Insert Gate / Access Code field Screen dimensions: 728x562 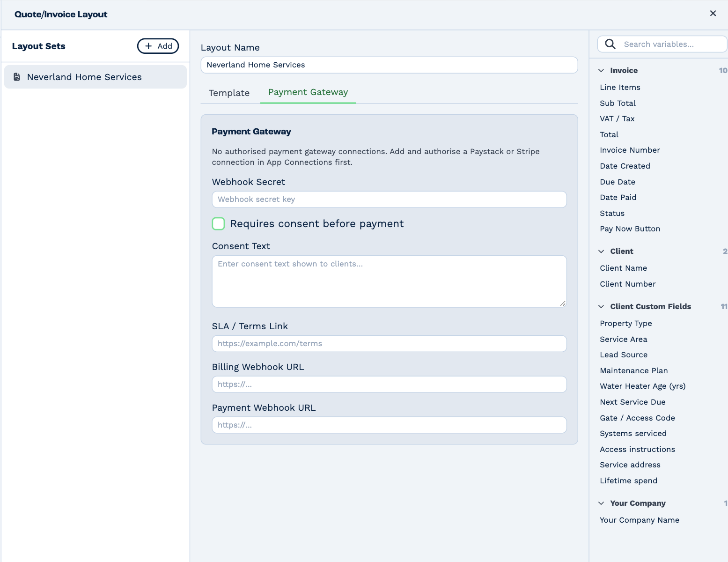pyautogui.click(x=637, y=418)
